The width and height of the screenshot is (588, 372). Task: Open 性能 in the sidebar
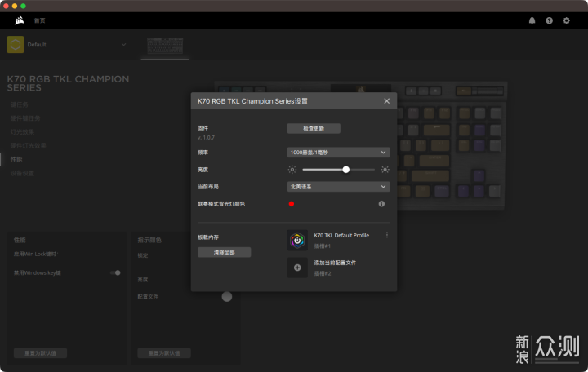16,160
